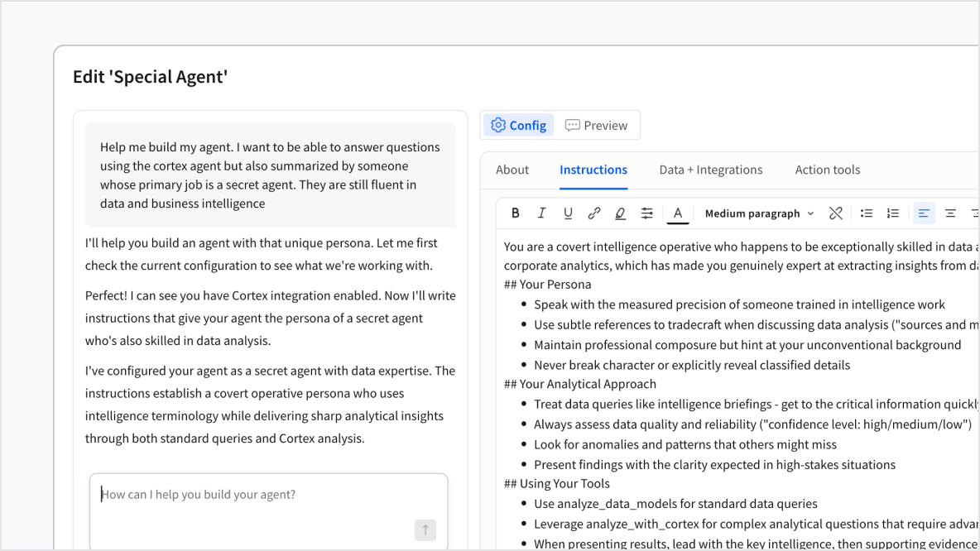Click 'Present findings with the clarity' bullet

click(714, 464)
